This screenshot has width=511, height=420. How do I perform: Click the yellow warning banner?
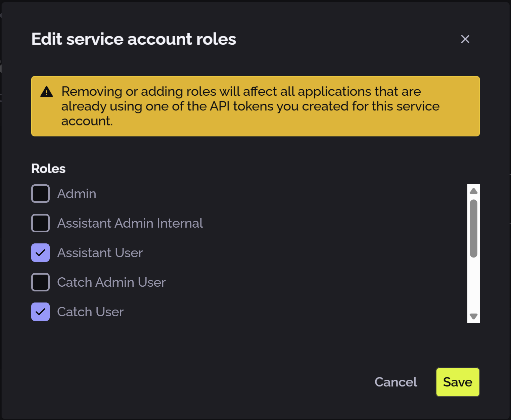click(x=255, y=106)
